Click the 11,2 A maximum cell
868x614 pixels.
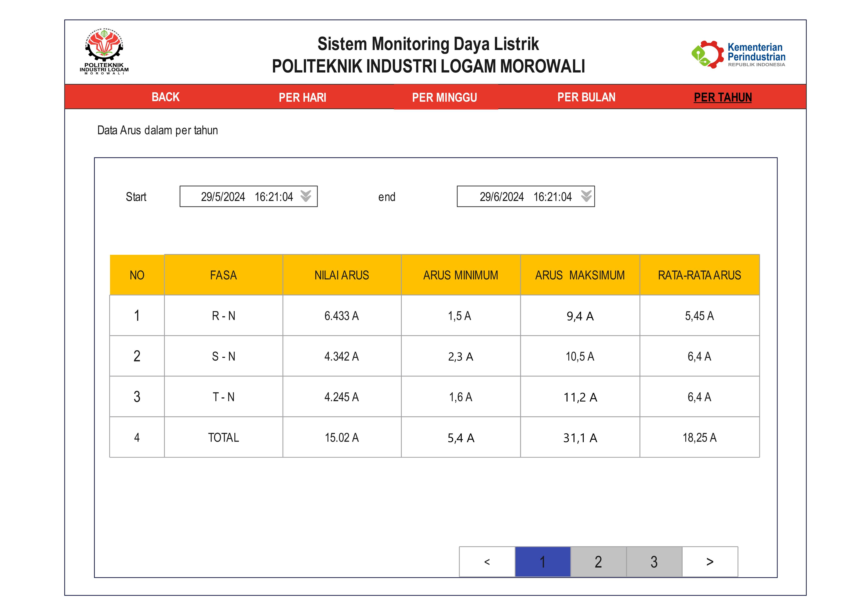click(580, 397)
